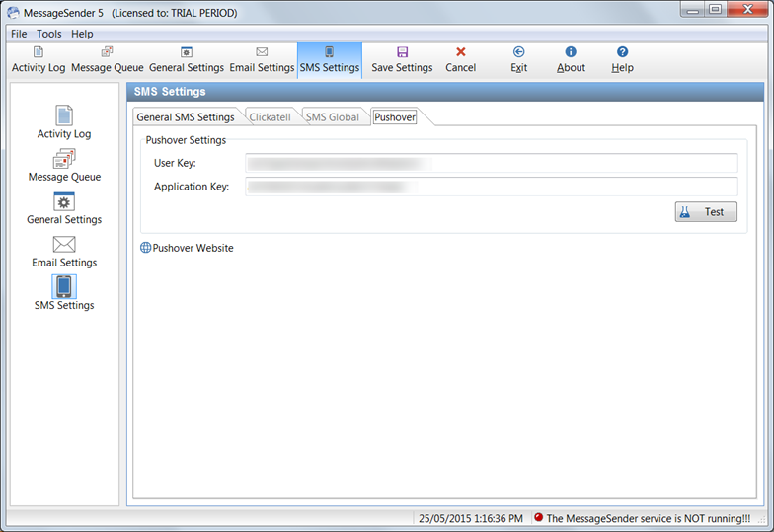Click the Pushover Settings group label
The width and height of the screenshot is (774, 532).
(186, 140)
